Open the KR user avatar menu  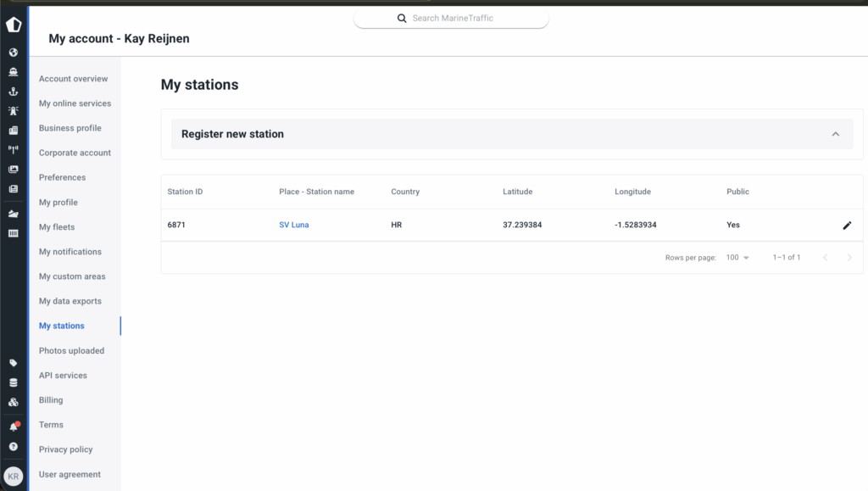click(x=13, y=476)
